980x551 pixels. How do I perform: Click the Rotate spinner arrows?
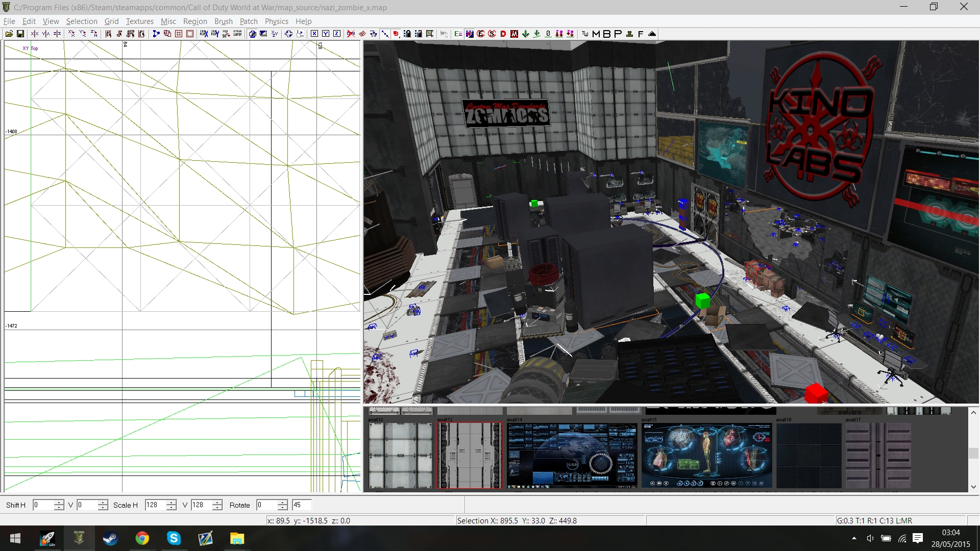pos(283,505)
